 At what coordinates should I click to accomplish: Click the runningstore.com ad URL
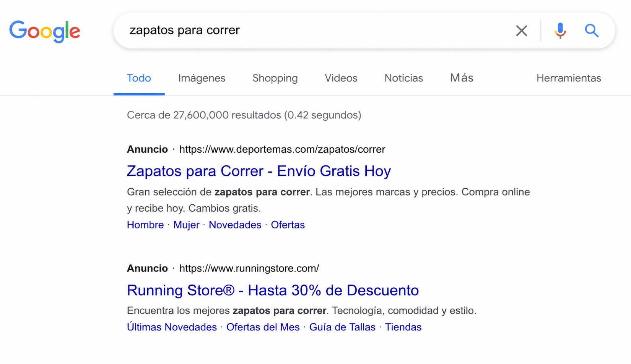click(x=249, y=269)
